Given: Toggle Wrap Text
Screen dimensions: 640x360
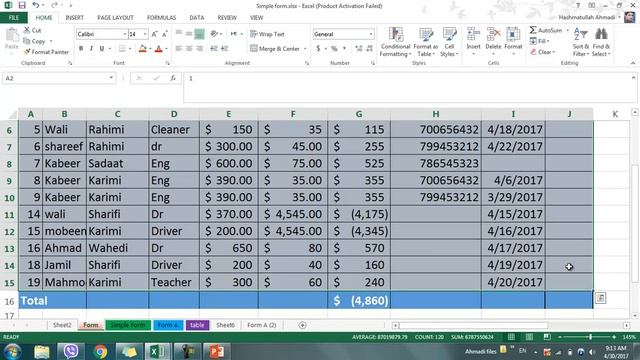Looking at the screenshot, I should [x=267, y=34].
